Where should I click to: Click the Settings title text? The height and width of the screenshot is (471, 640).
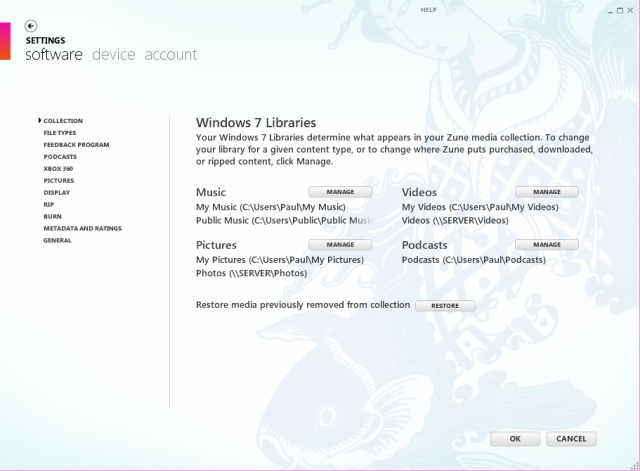45,40
